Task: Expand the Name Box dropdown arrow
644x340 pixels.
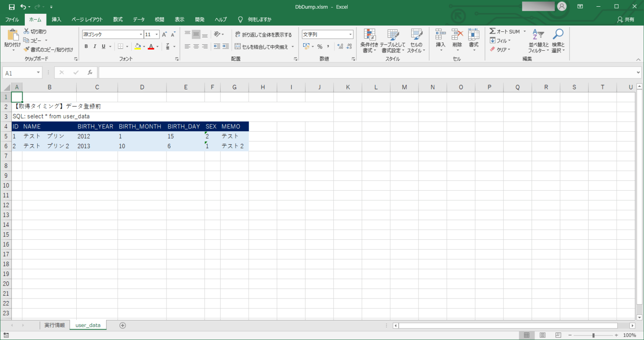Action: (39, 73)
